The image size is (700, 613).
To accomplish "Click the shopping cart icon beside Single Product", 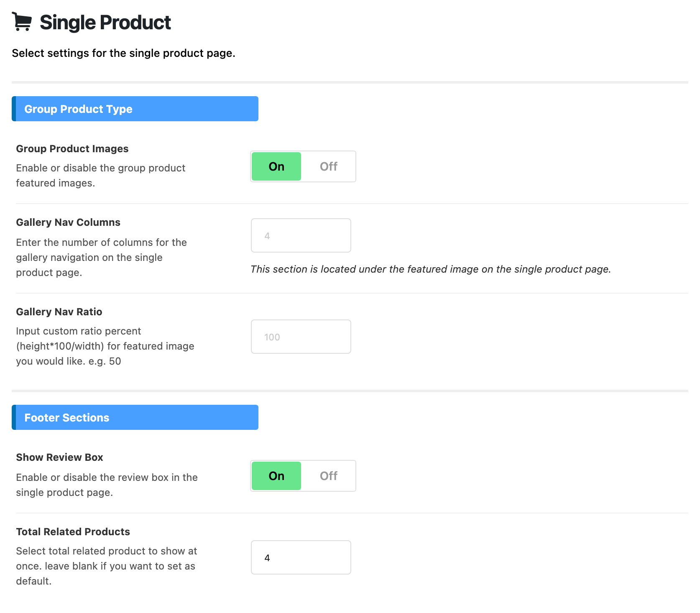I will [22, 22].
